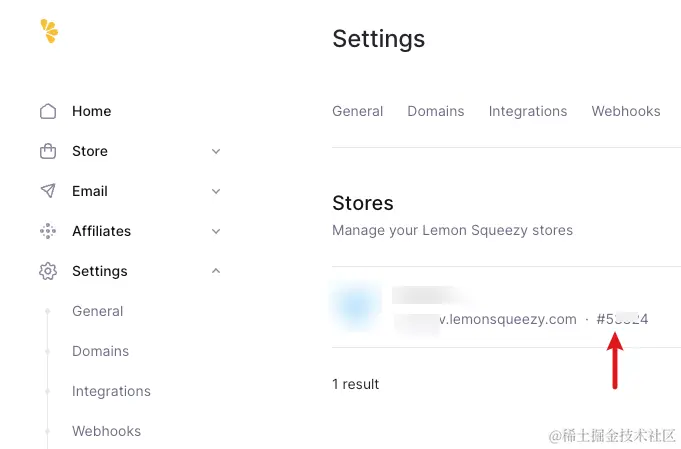
Task: Click the Lemon Squeezy logo icon
Action: coord(49,31)
